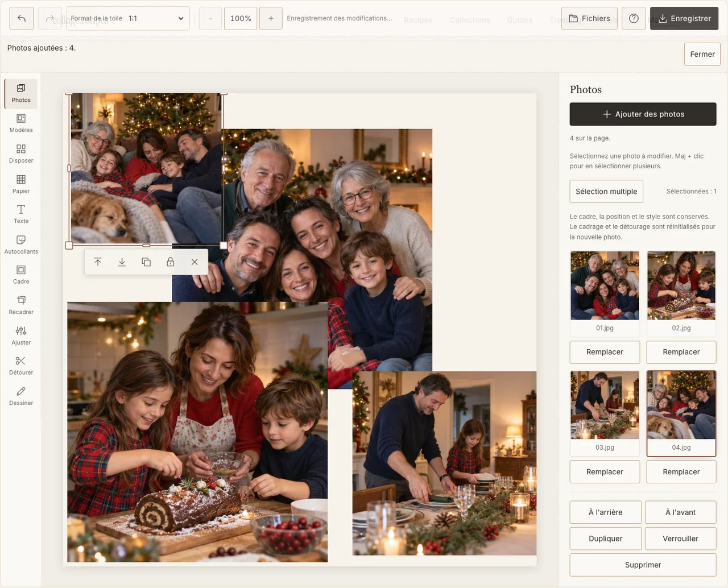
Task: Toggle Sélection multiple mode
Action: [x=606, y=191]
